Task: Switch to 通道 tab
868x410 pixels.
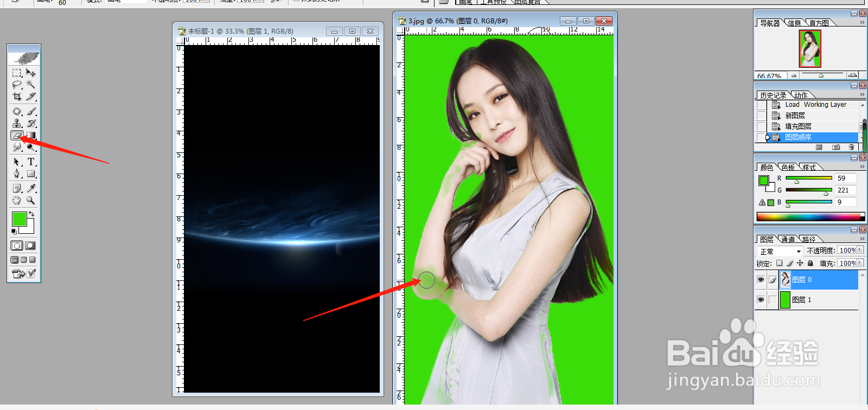Action: point(788,239)
